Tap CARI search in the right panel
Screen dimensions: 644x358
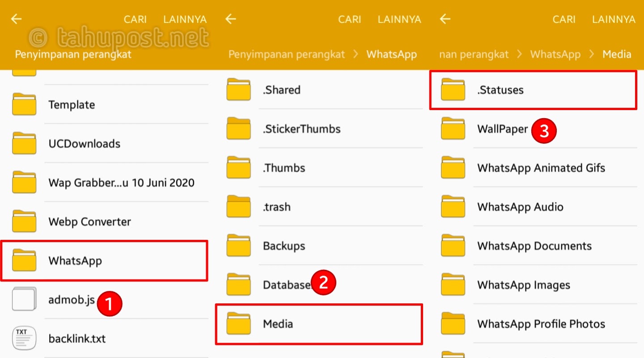(564, 19)
